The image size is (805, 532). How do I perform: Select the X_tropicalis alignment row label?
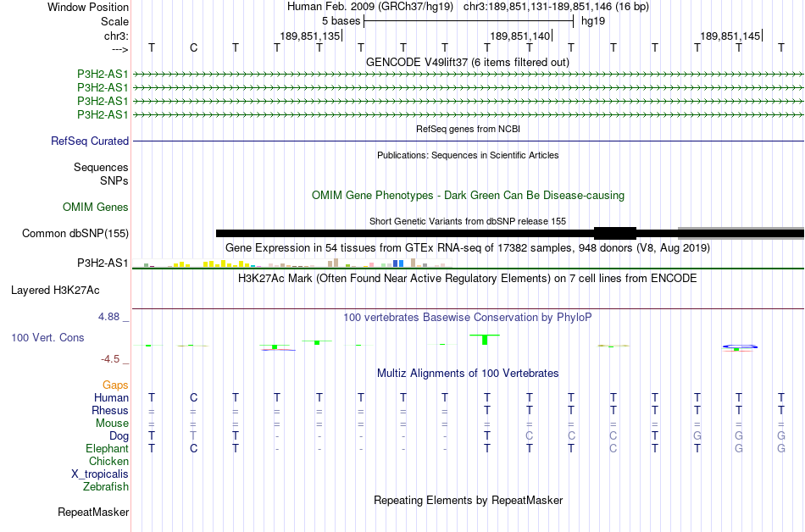pyautogui.click(x=100, y=474)
